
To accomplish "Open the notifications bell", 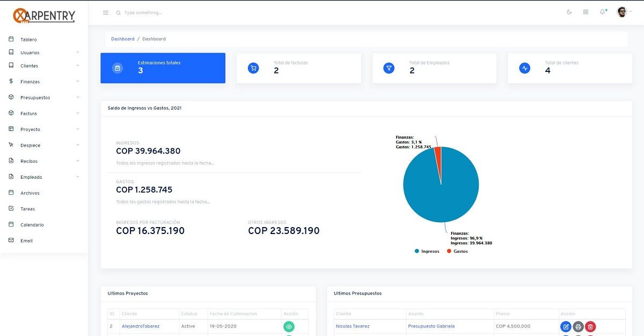I will pos(602,12).
